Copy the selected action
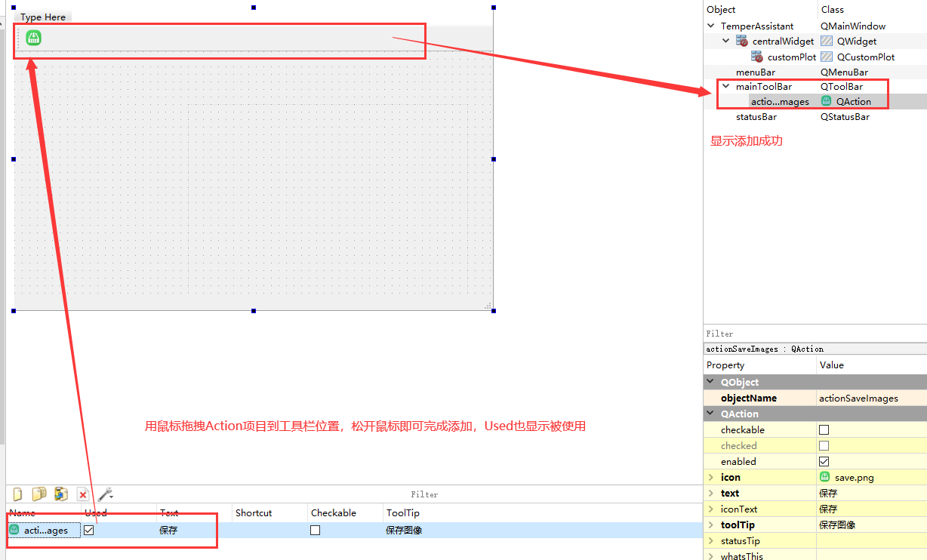This screenshot has height=560, width=927. (x=38, y=494)
